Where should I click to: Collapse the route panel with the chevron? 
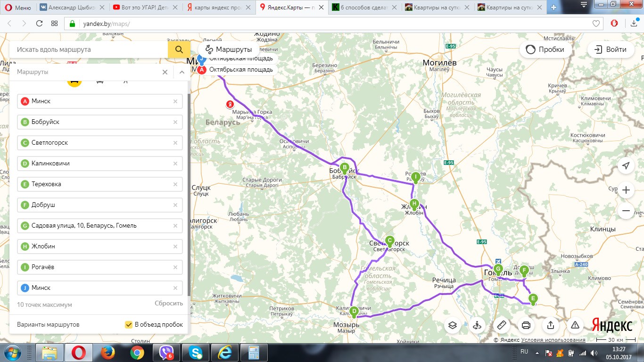point(182,72)
